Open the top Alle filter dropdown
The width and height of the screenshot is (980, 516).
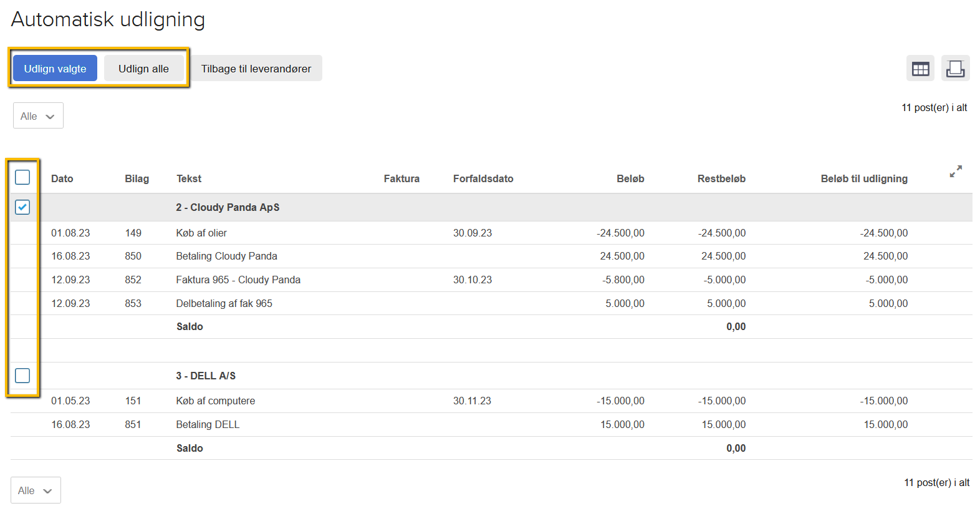38,116
